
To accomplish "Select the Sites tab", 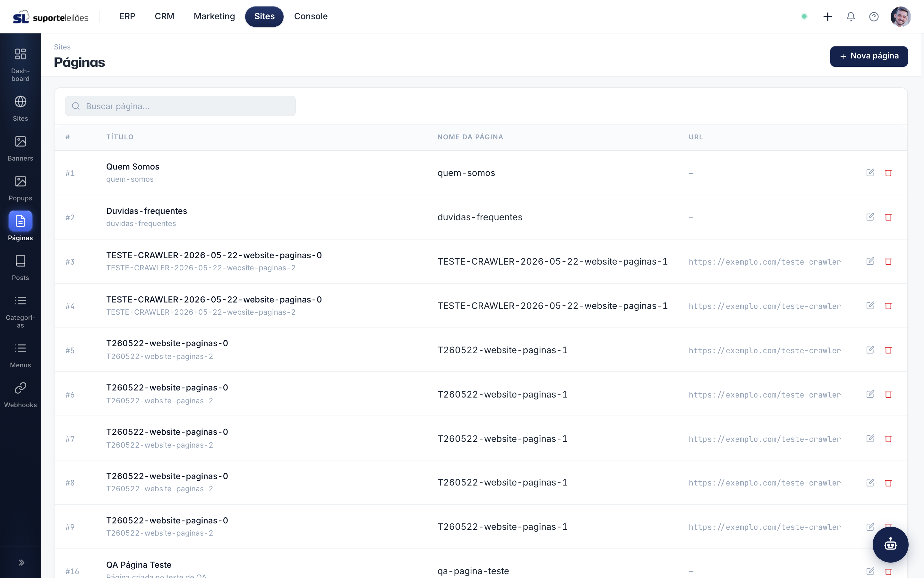I will click(x=264, y=16).
